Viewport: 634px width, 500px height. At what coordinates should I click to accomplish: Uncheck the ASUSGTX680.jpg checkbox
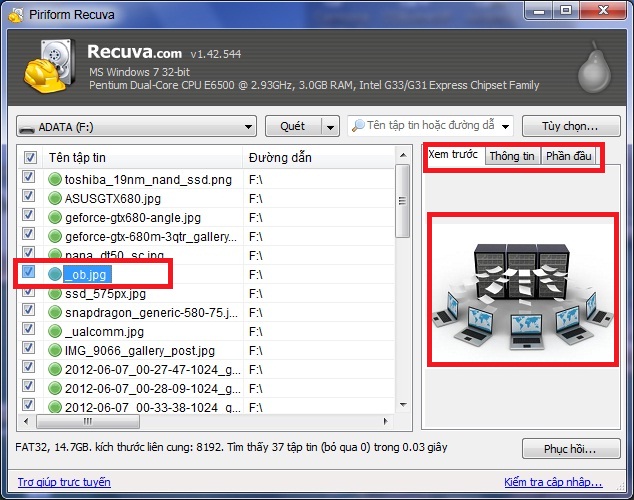[28, 196]
